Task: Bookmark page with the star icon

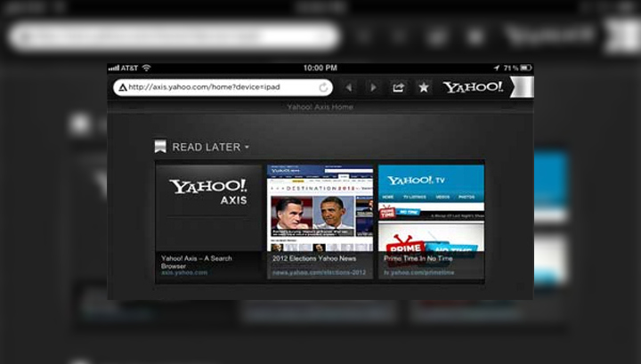Action: [424, 87]
